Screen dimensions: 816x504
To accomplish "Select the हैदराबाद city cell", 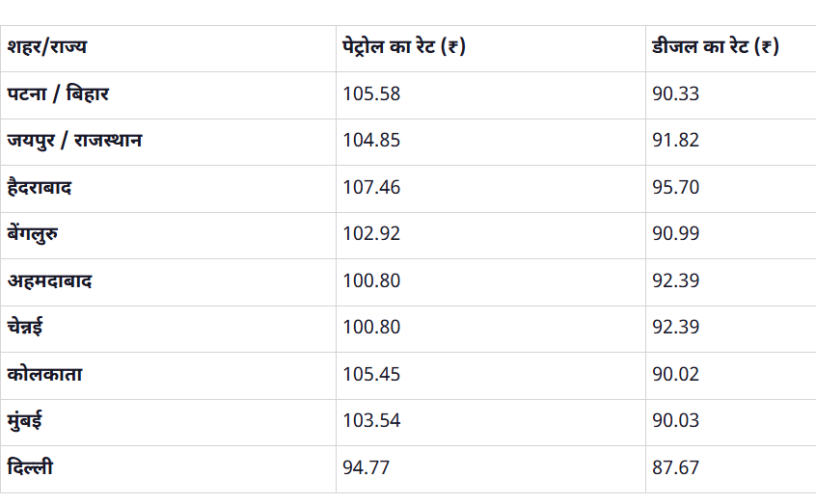I will 40,188.
